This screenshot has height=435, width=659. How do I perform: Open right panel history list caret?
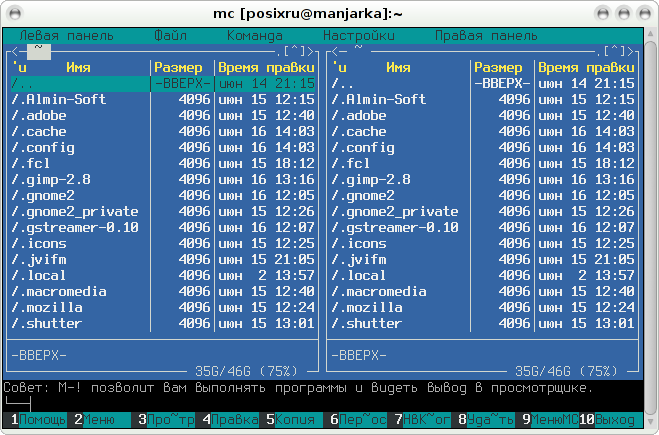(614, 52)
